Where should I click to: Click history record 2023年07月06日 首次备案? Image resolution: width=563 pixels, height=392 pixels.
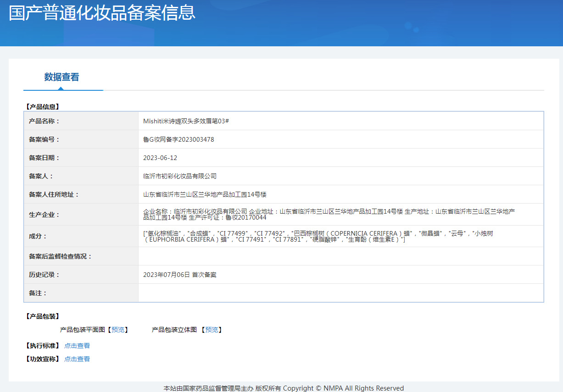tap(179, 275)
